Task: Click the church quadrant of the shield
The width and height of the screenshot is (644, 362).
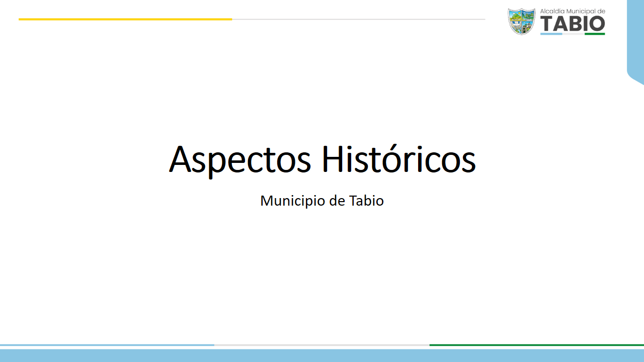Action: pyautogui.click(x=527, y=26)
